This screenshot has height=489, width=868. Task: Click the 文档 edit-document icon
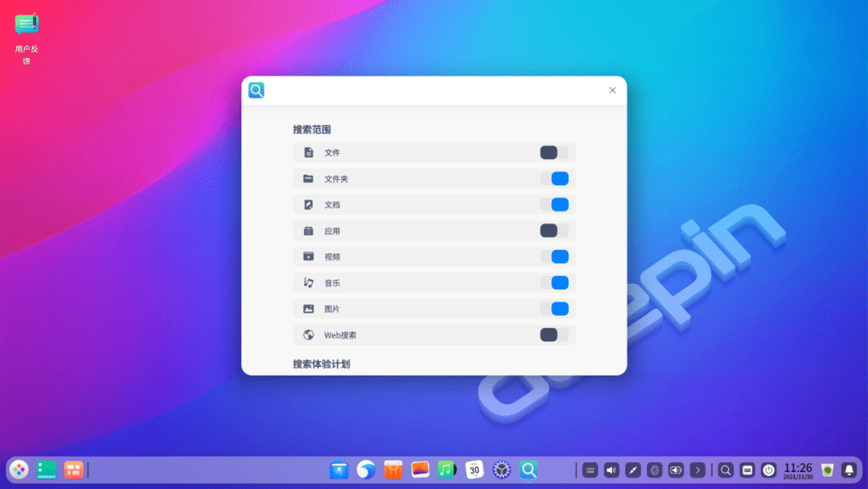(309, 204)
